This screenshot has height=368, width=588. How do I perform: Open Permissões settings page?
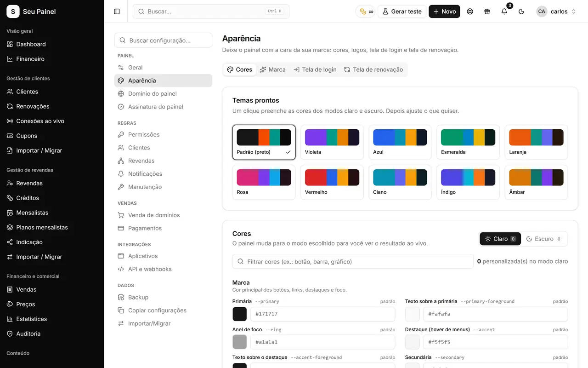point(163,134)
